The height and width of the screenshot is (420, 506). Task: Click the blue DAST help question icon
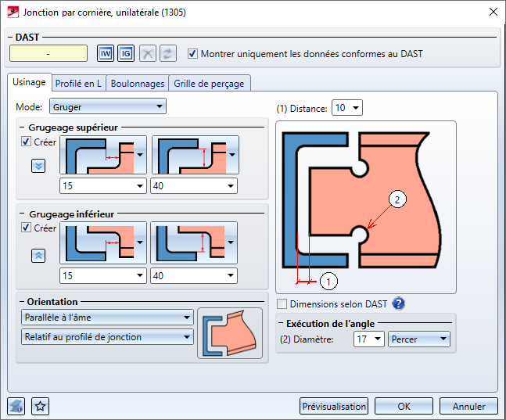[398, 303]
